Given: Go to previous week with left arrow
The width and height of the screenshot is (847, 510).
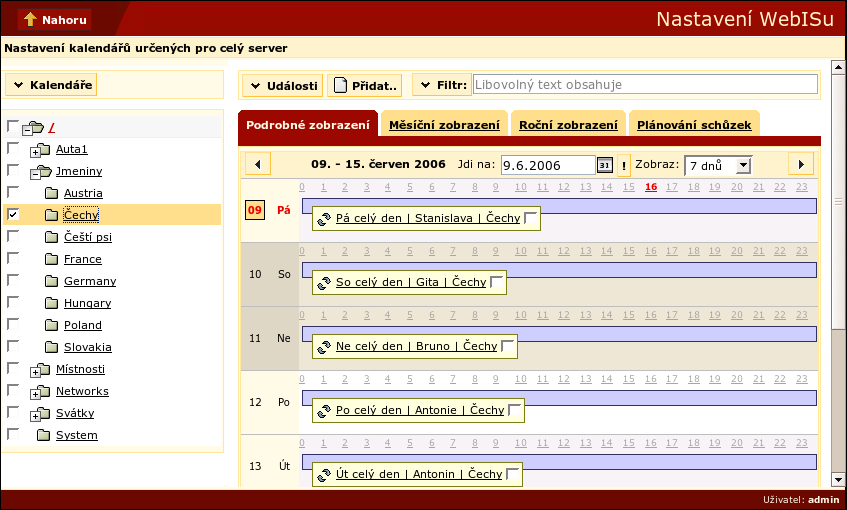Looking at the screenshot, I should point(258,164).
